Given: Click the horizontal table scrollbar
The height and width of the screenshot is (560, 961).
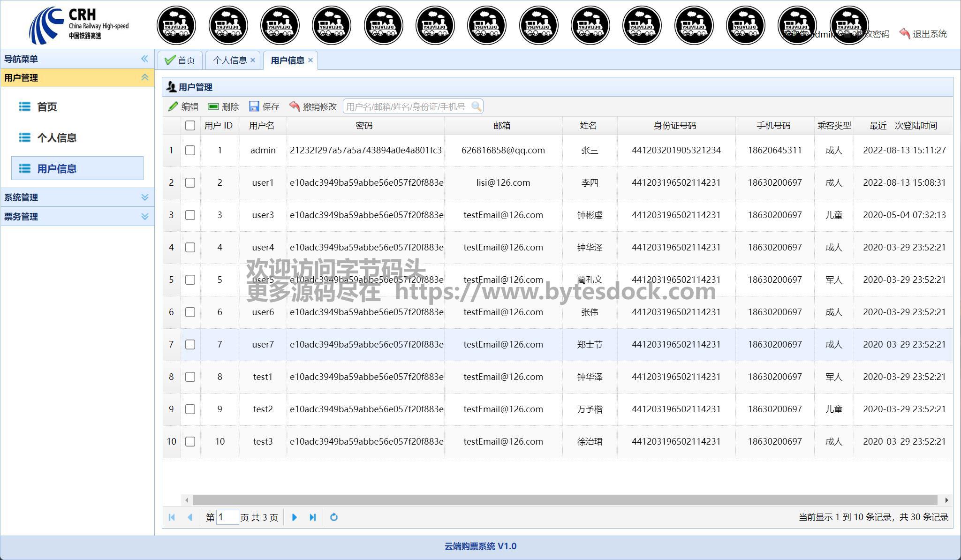Looking at the screenshot, I should tap(563, 500).
